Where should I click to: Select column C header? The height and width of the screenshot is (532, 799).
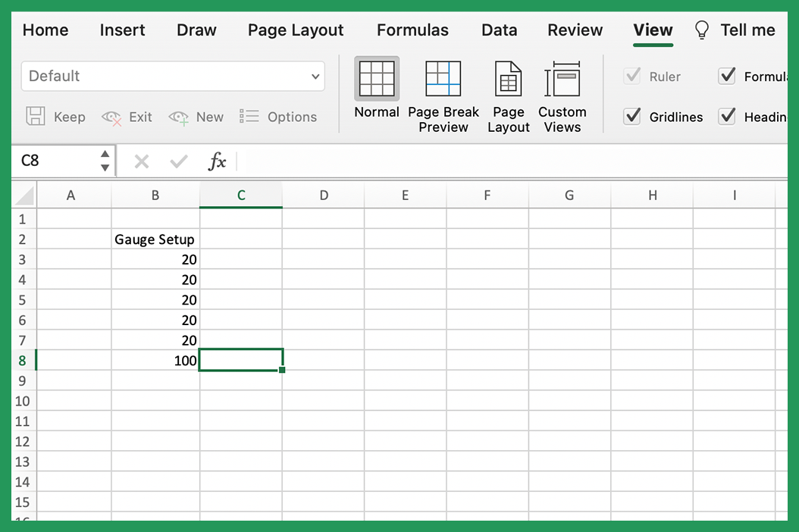[x=241, y=196]
